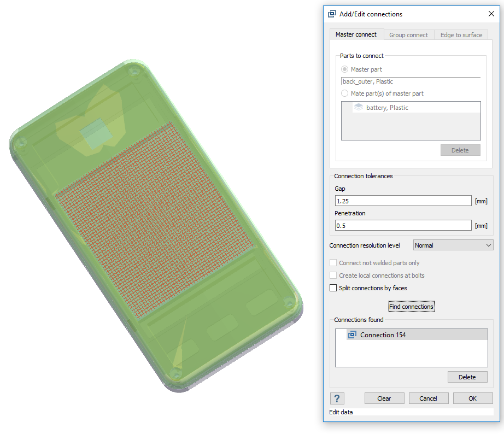The image size is (504, 434).
Task: Click the Add/Edit connections title icon
Action: (x=332, y=14)
